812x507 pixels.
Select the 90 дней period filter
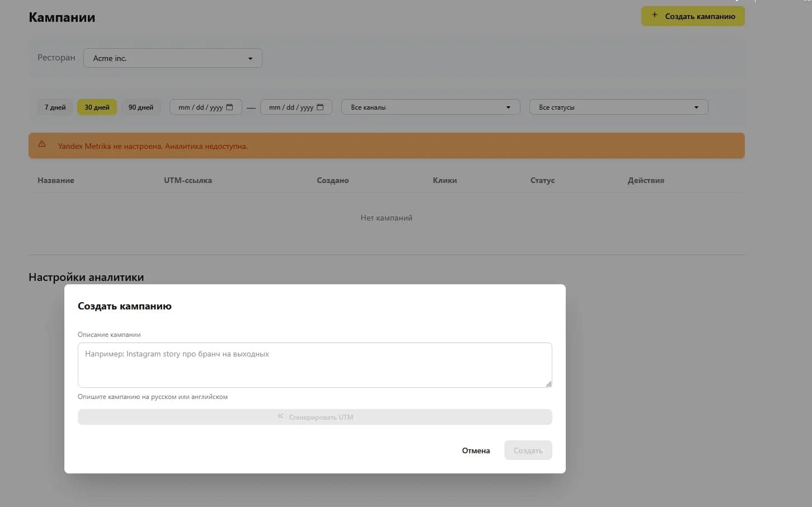click(141, 107)
